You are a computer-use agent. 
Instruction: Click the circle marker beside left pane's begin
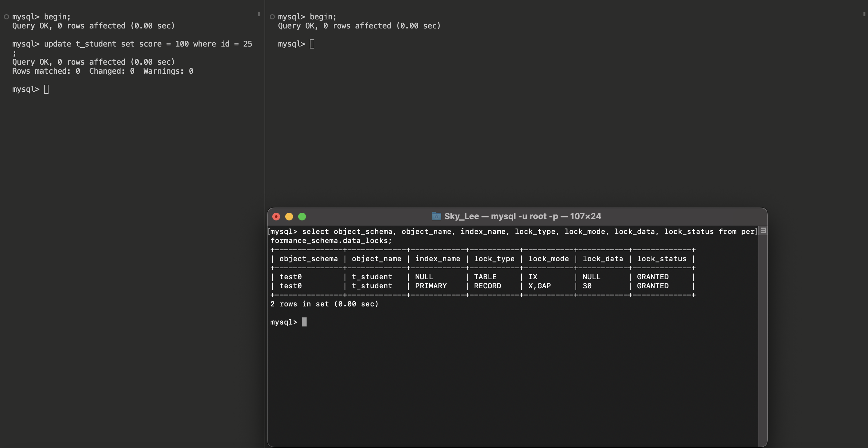click(x=6, y=17)
